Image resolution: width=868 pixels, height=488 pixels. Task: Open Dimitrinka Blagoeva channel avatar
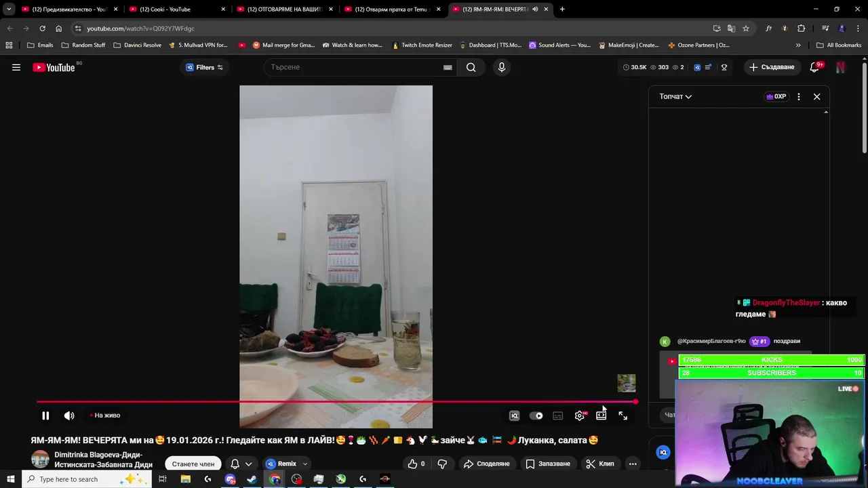click(x=40, y=460)
